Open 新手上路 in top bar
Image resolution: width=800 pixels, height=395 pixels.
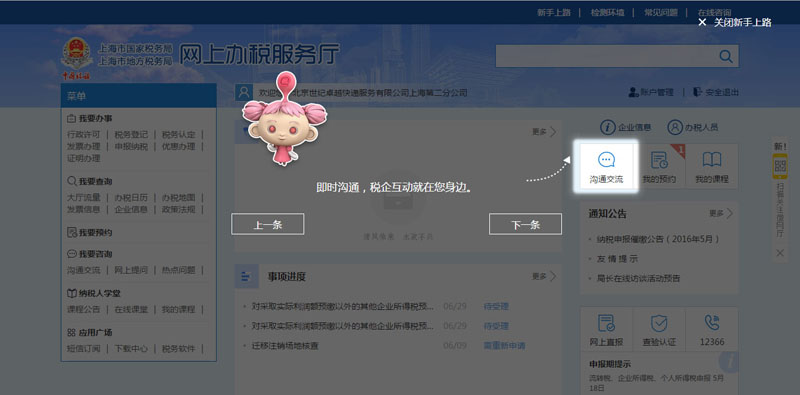click(554, 13)
